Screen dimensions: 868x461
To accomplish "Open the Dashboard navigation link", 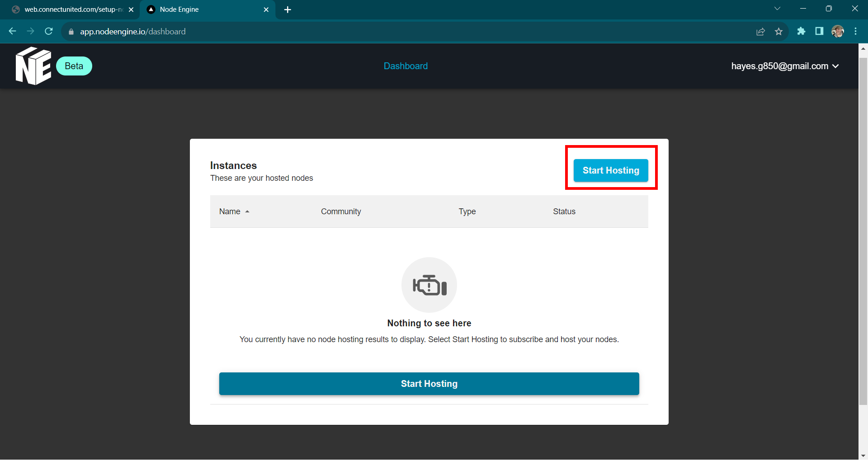I will (406, 66).
